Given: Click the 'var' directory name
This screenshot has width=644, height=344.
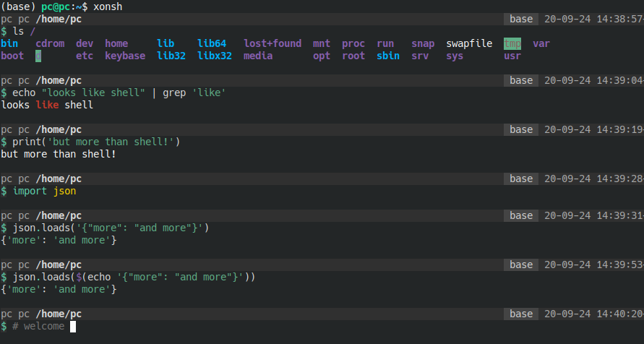Looking at the screenshot, I should (x=541, y=43).
